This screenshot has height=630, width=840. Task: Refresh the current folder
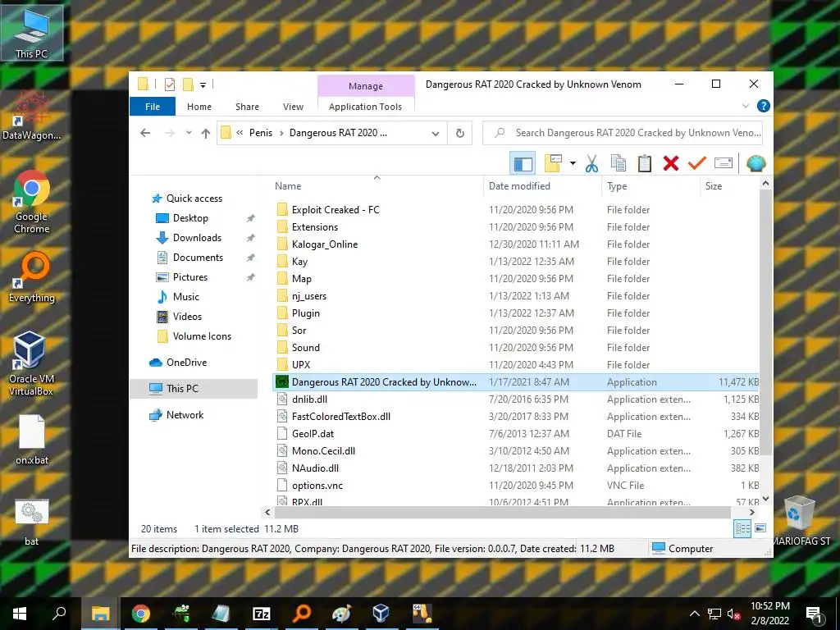459,133
